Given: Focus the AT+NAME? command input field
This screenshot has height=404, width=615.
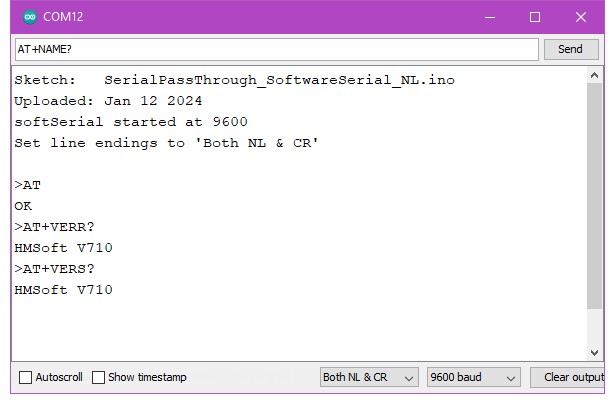Looking at the screenshot, I should pyautogui.click(x=275, y=49).
